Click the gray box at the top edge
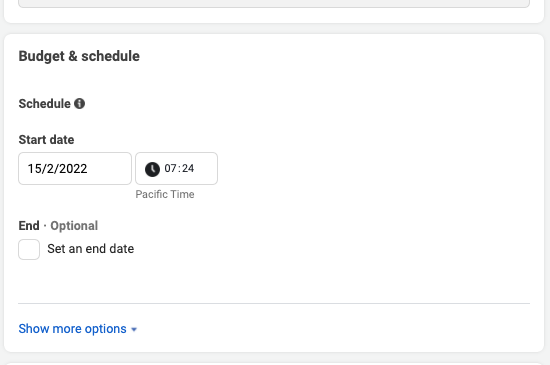This screenshot has width=550, height=365. point(274,4)
